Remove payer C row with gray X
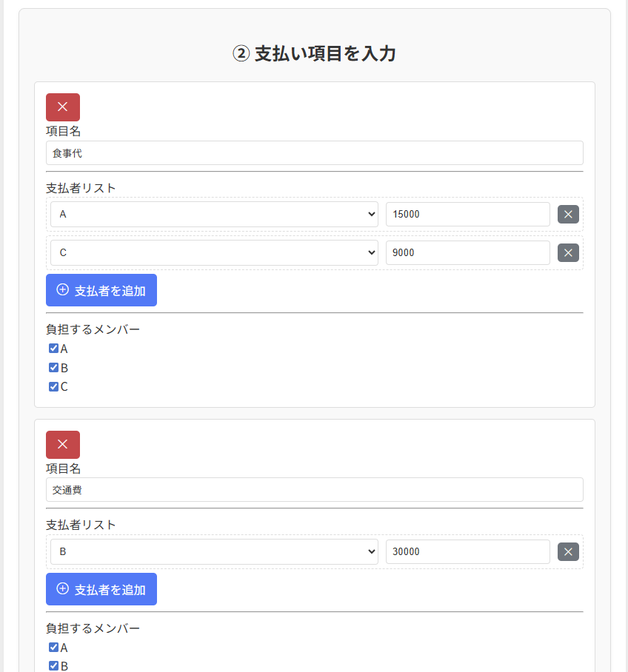628x672 pixels. 568,253
